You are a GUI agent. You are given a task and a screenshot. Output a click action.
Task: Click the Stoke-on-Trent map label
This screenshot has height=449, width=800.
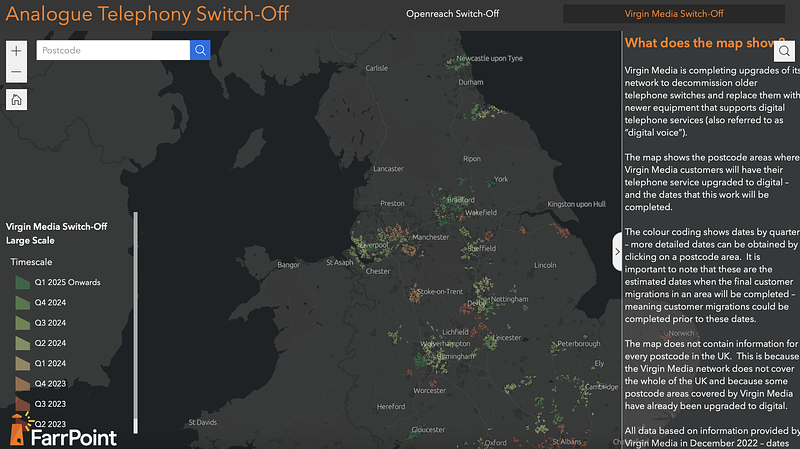click(440, 291)
